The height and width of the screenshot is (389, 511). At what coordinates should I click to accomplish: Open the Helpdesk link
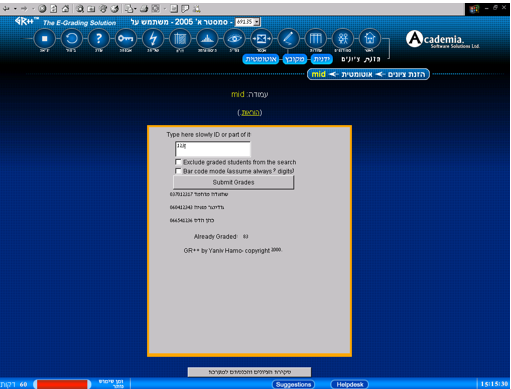pyautogui.click(x=350, y=384)
